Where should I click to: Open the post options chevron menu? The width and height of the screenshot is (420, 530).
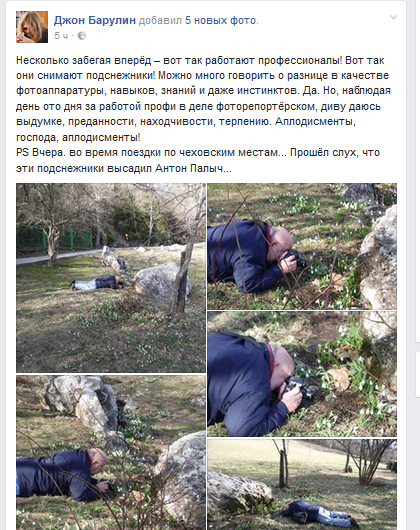pos(393,17)
